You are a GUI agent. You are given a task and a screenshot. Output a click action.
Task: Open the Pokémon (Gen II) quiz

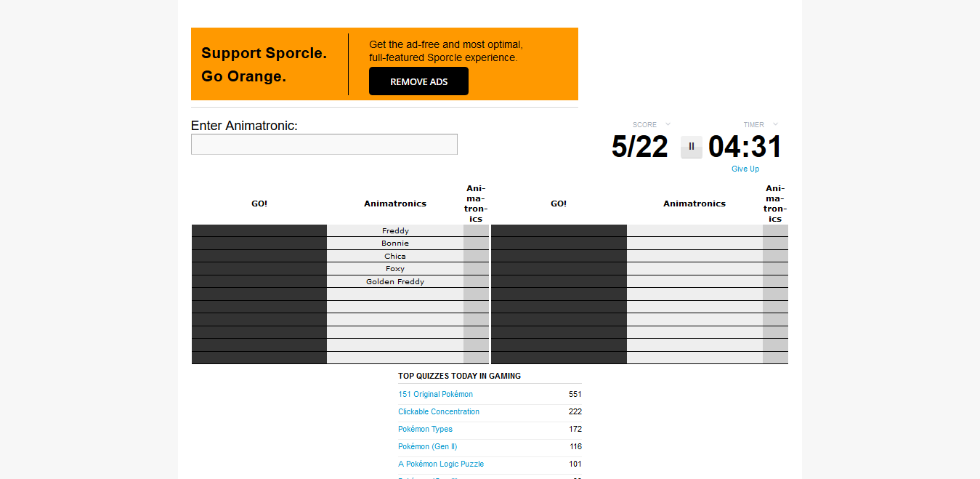(x=428, y=446)
